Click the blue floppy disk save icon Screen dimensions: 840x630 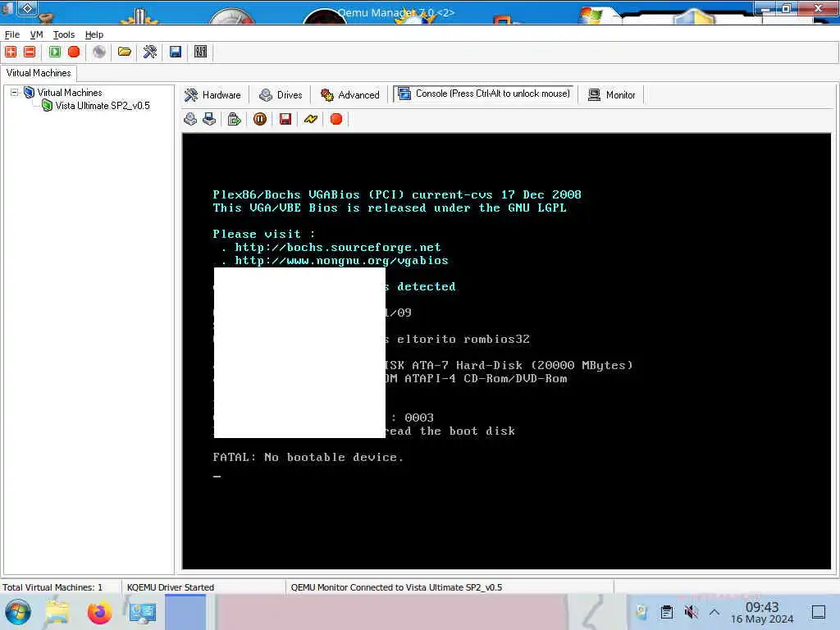[x=176, y=52]
